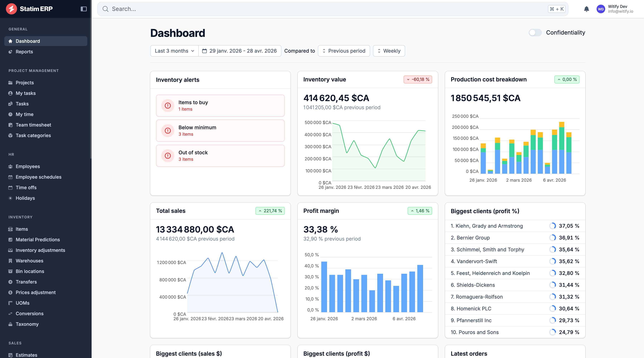This screenshot has width=644, height=358.
Task: Open Material Predictions page
Action: (46, 240)
